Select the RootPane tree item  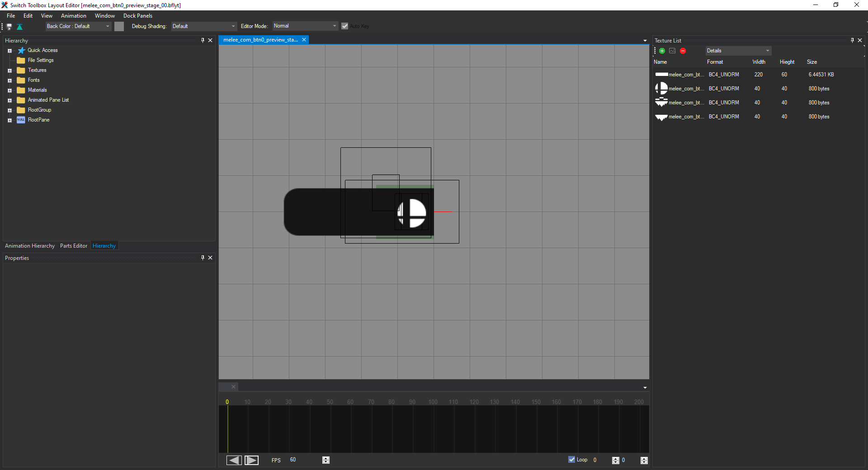point(38,120)
